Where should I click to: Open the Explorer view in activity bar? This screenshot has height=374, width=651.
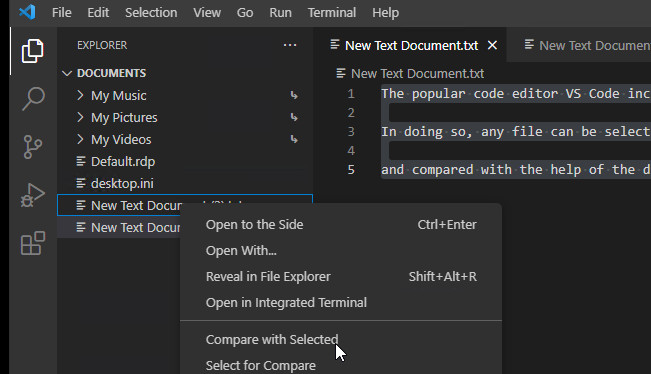tap(32, 51)
